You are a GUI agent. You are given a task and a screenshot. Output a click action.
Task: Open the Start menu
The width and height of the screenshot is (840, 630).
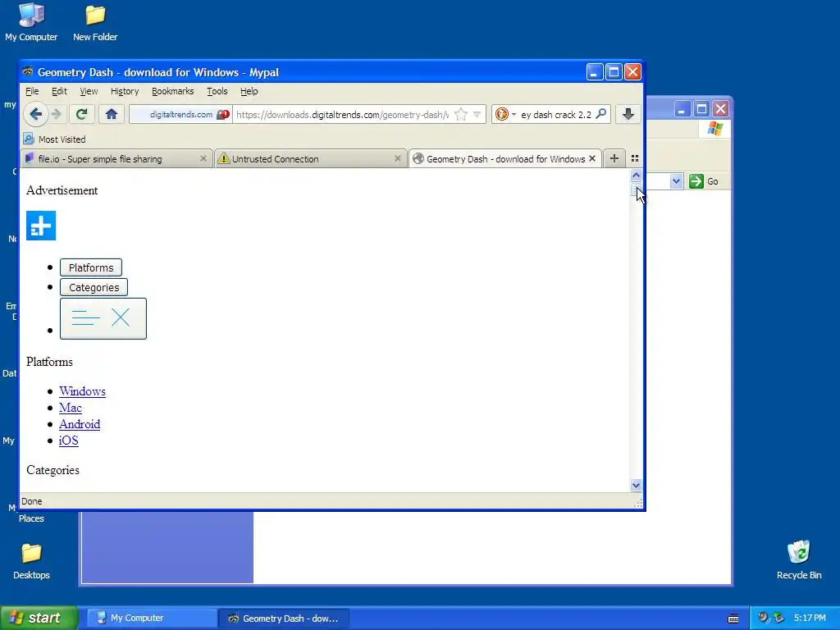tap(39, 618)
